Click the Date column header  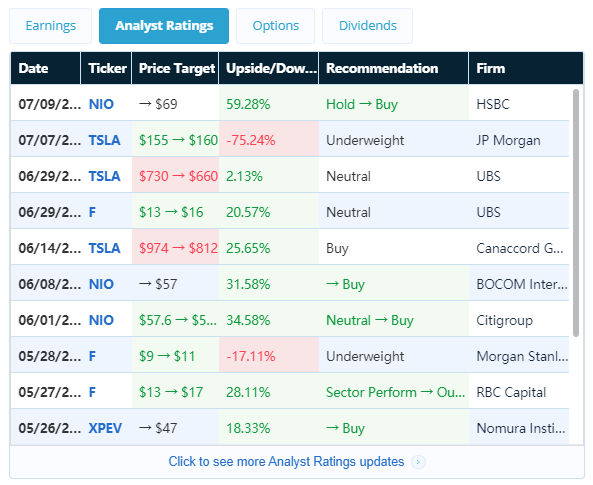point(45,68)
